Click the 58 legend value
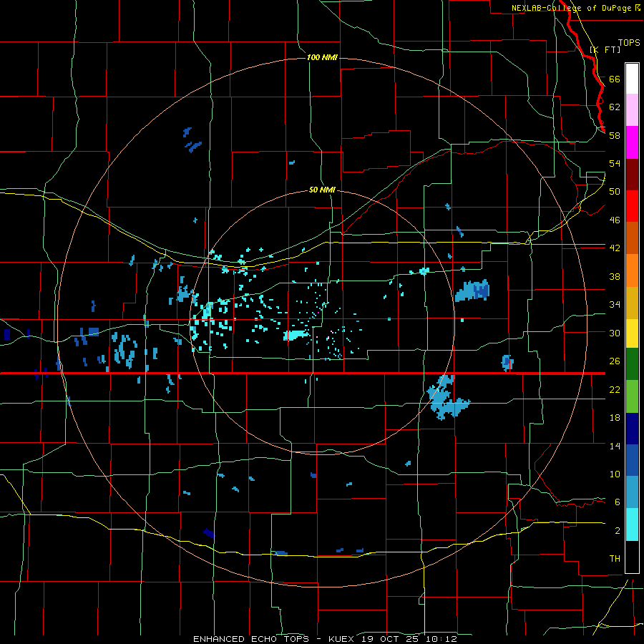 (x=615, y=135)
